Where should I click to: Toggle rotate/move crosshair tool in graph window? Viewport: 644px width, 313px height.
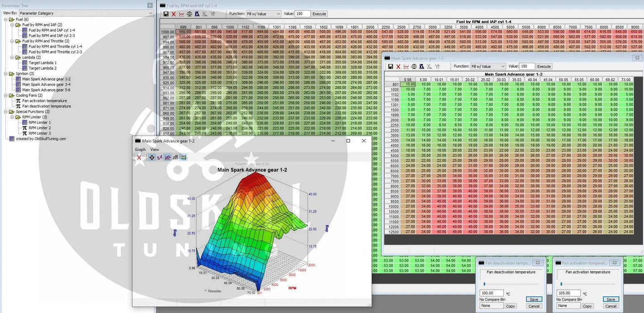coord(152,157)
